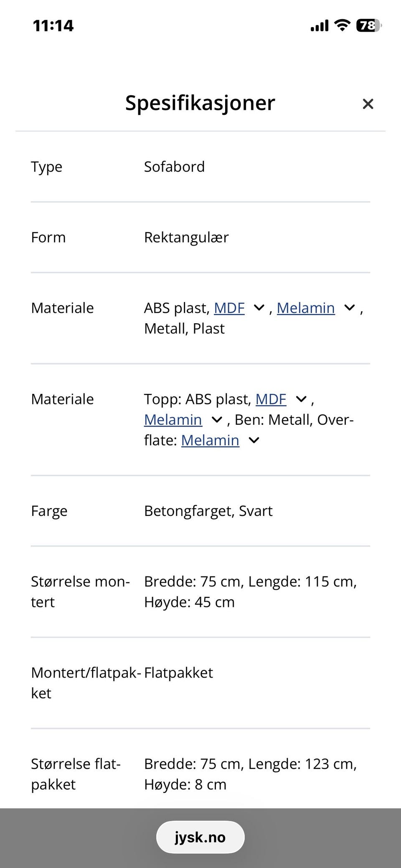This screenshot has height=868, width=401.
Task: Select the 'Flatpakket' value text
Action: pyautogui.click(x=178, y=673)
